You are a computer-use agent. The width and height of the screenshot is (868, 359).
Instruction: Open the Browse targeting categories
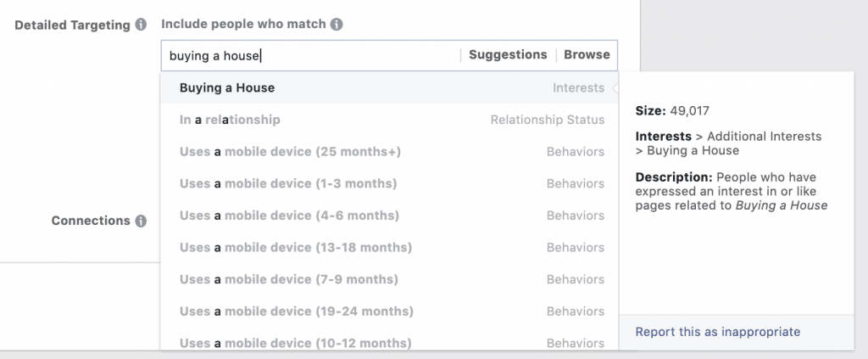(587, 55)
